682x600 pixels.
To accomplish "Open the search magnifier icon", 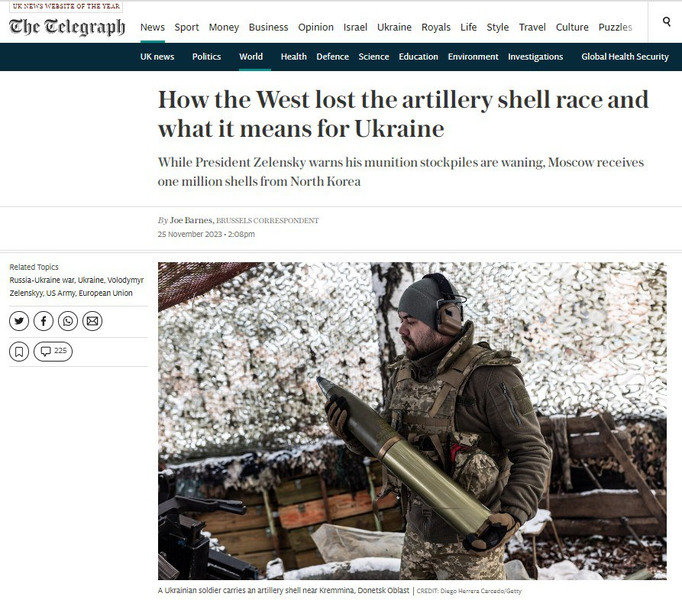I will tap(666, 21).
